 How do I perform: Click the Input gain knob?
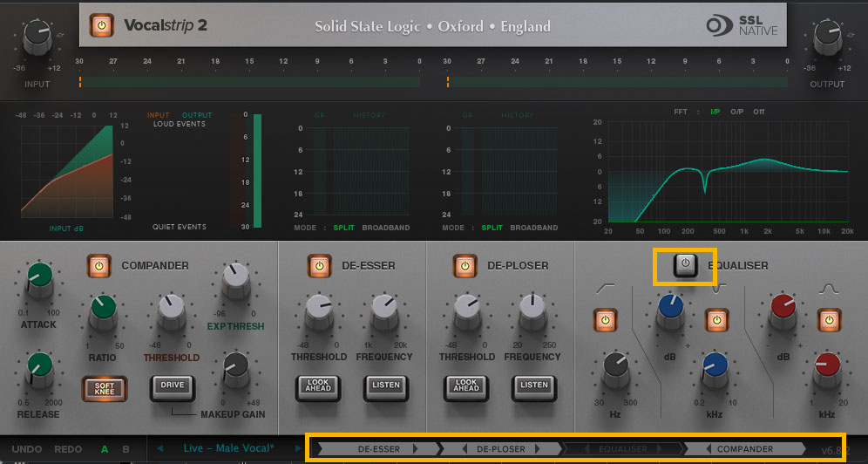[x=37, y=37]
